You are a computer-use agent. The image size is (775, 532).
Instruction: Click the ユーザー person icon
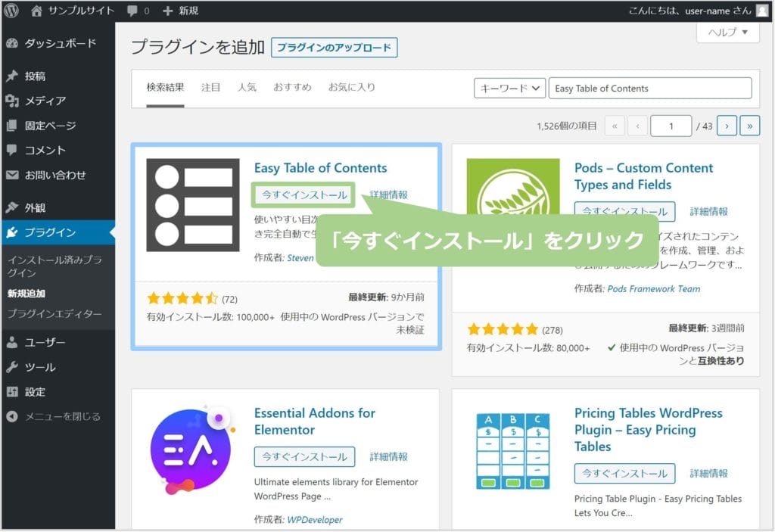point(12,342)
